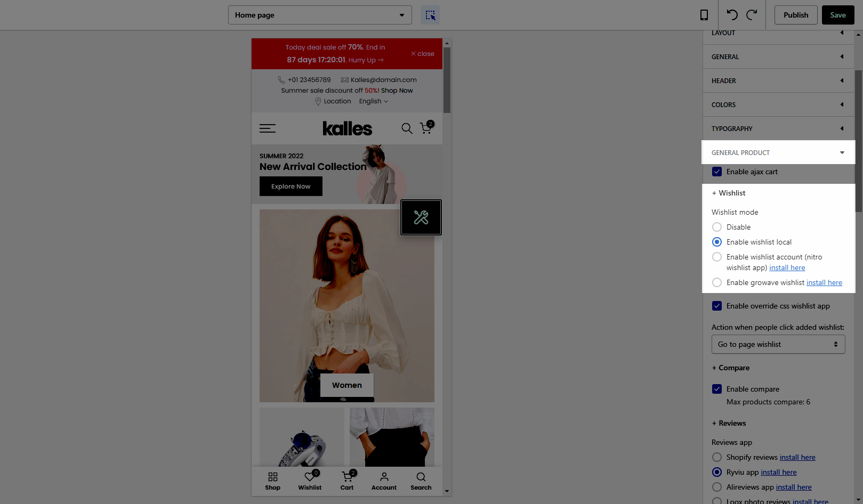This screenshot has width=863, height=504.
Task: Click the Save button
Action: coord(838,15)
